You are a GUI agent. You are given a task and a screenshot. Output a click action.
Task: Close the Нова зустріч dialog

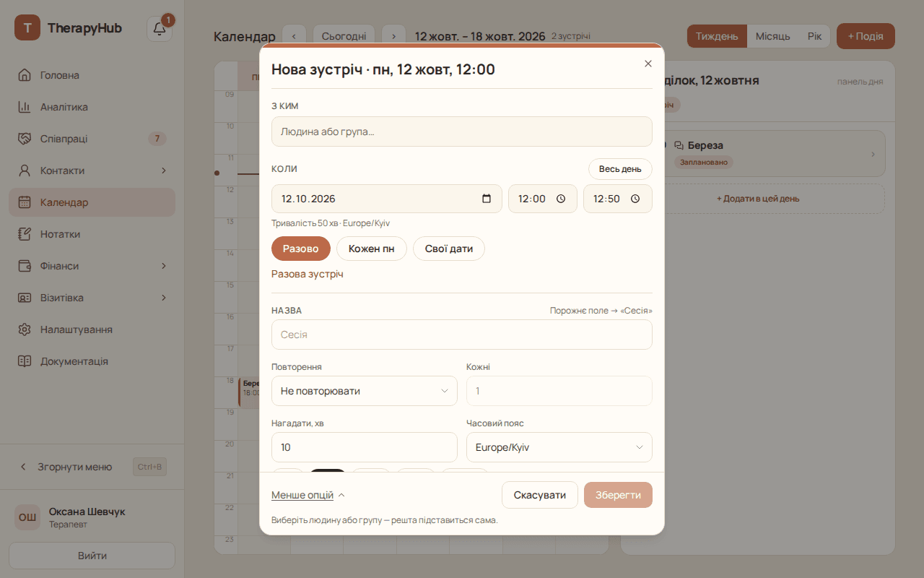[x=648, y=64]
